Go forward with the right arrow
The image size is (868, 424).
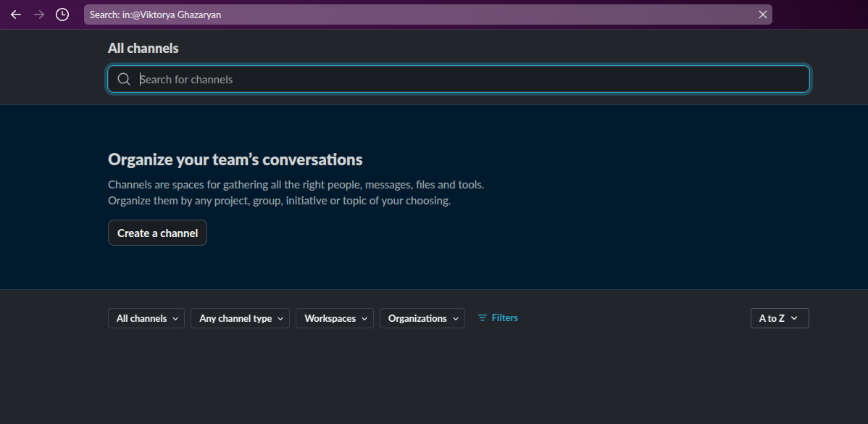(39, 14)
